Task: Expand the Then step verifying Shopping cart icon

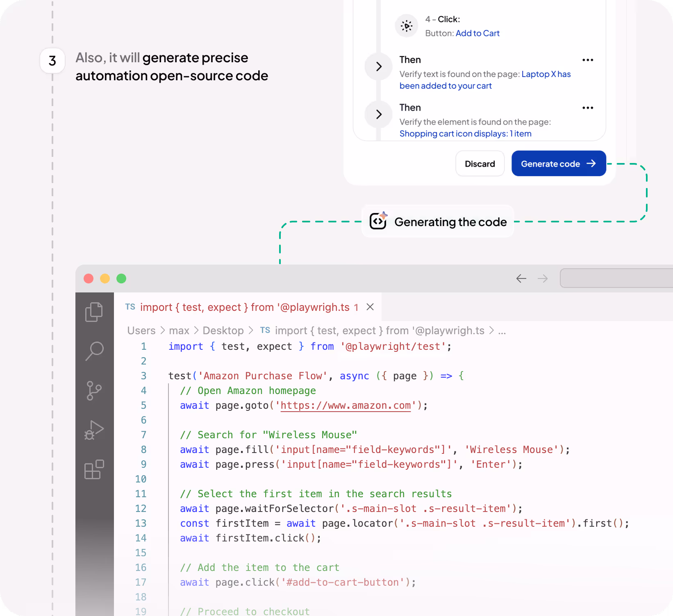Action: point(379,114)
